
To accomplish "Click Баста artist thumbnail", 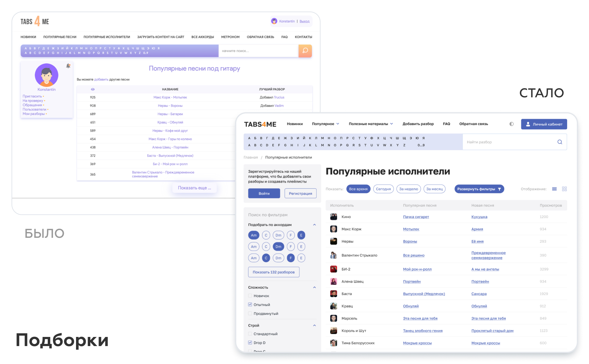I will [x=334, y=294].
